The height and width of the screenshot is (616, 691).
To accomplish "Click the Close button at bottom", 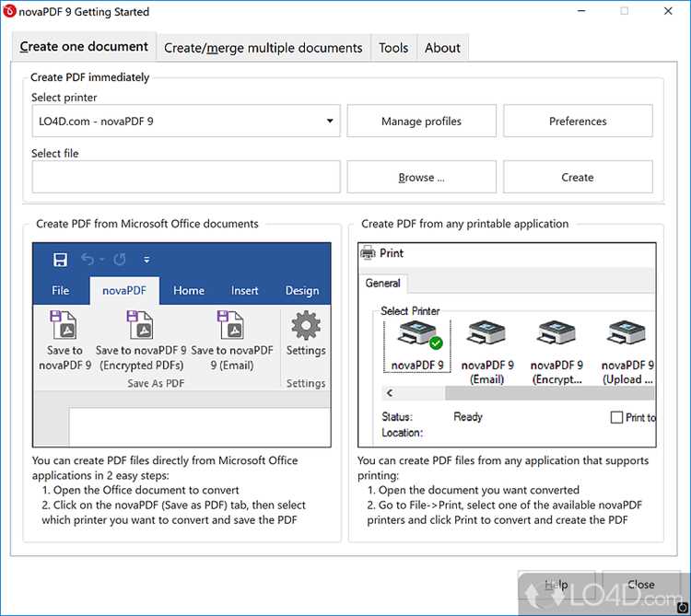I will [640, 585].
